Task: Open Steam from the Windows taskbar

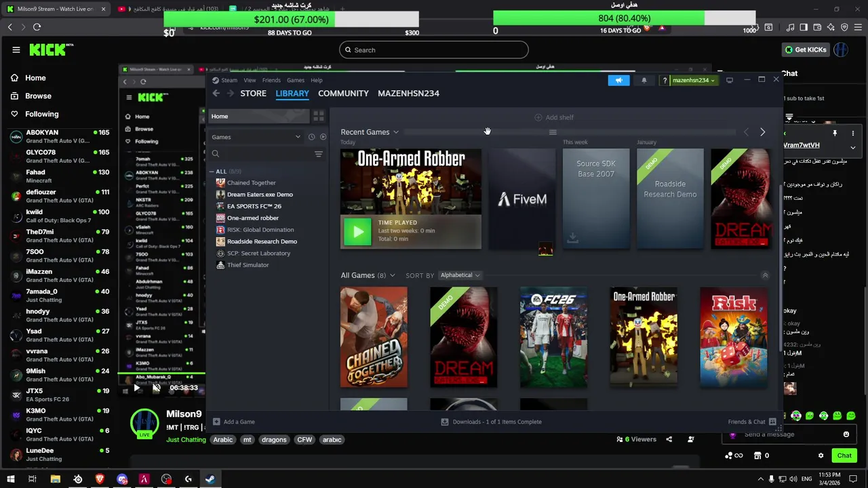Action: point(210,479)
